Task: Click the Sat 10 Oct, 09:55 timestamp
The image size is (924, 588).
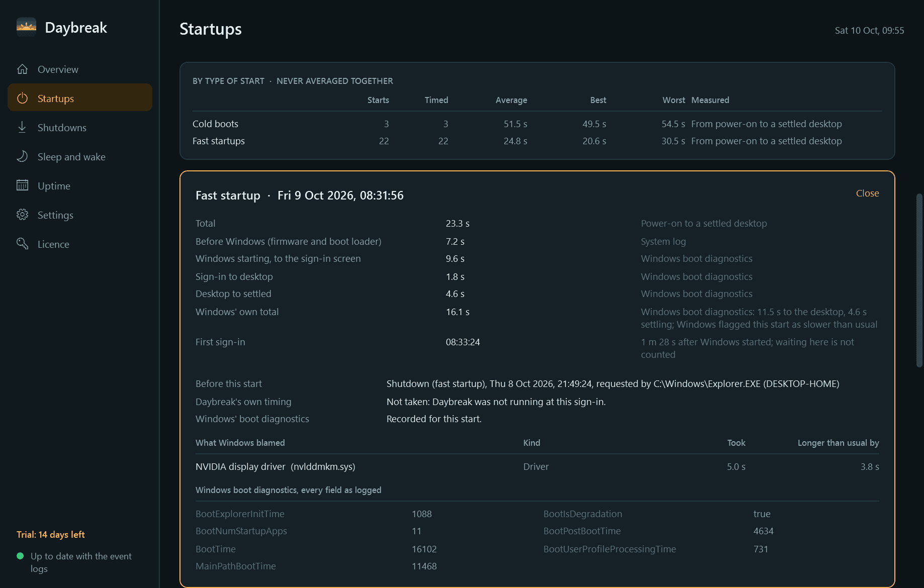Action: tap(869, 30)
